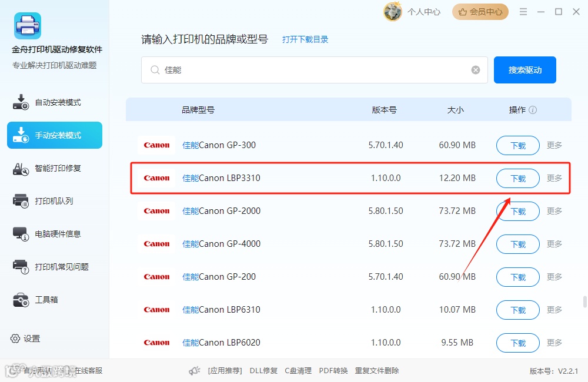The height and width of the screenshot is (382, 588).
Task: Click the results list scrollbar thumb
Action: (584, 301)
